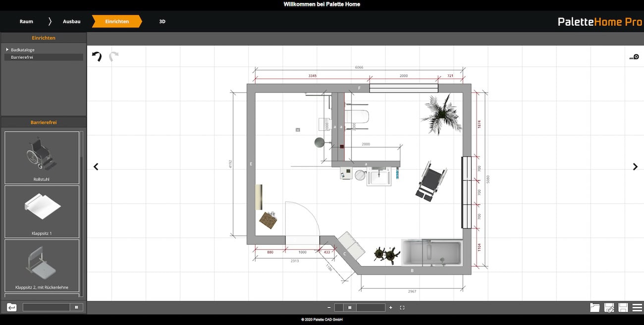Viewport: 644px width, 325px height.
Task: Switch to the Raum step tab
Action: (26, 21)
